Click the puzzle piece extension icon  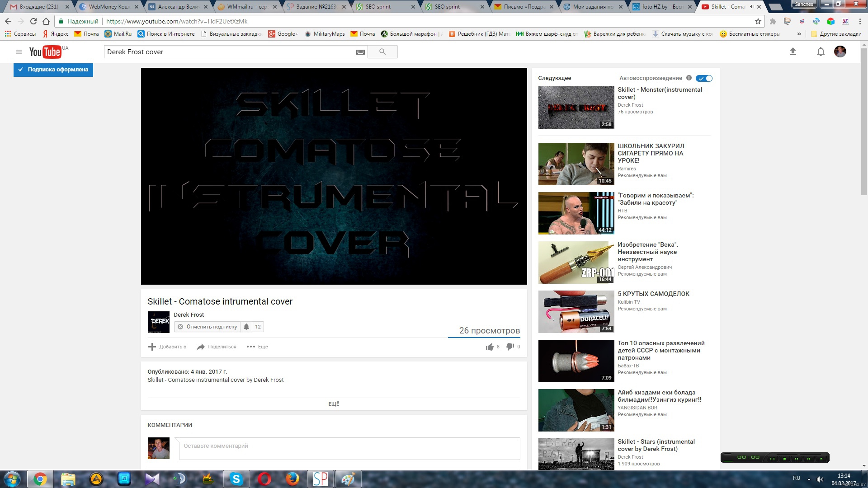click(773, 21)
